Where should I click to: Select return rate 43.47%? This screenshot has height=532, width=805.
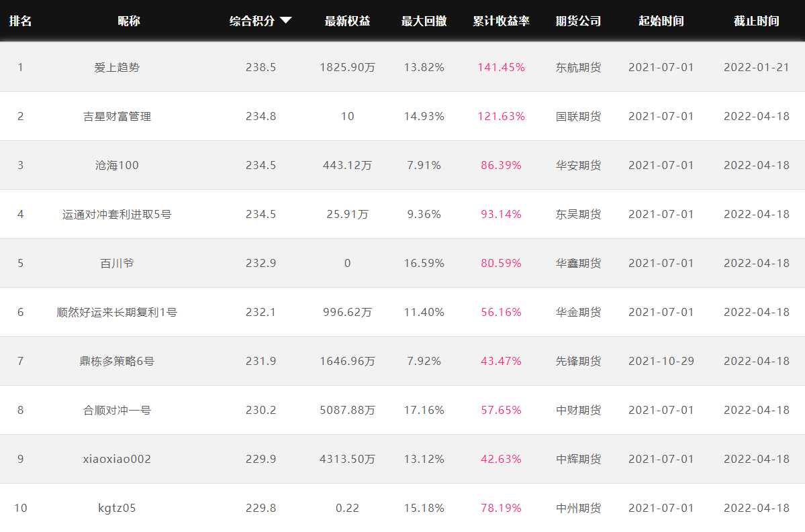[x=501, y=361]
